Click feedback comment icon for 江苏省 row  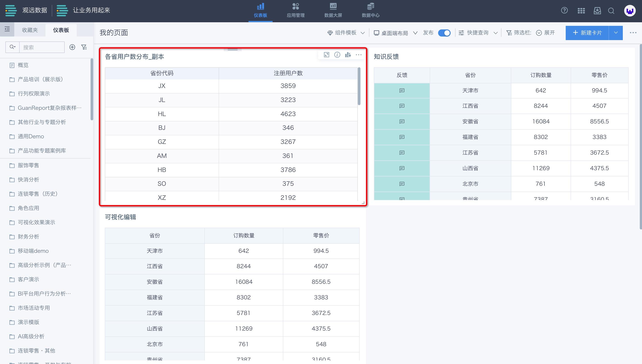click(402, 153)
